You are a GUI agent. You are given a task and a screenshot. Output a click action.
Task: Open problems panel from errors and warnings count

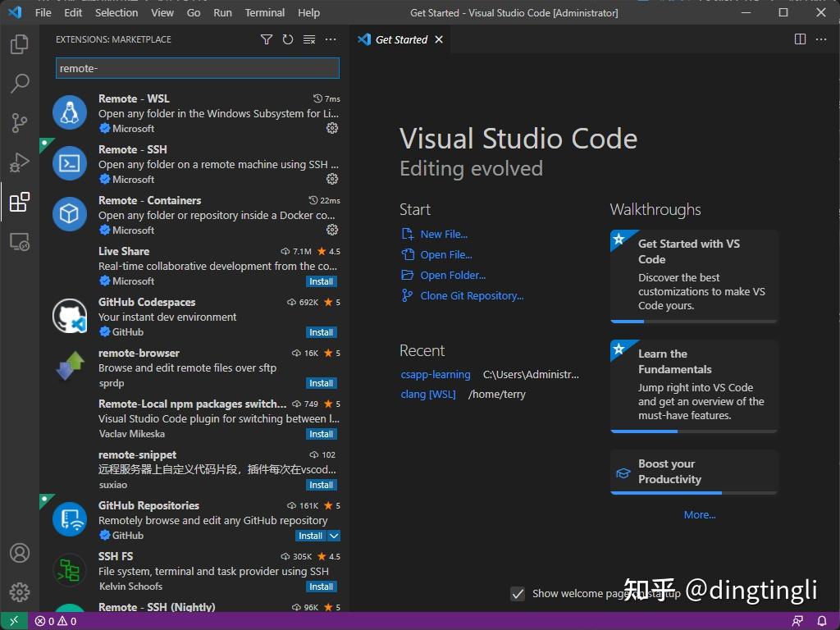tap(56, 622)
